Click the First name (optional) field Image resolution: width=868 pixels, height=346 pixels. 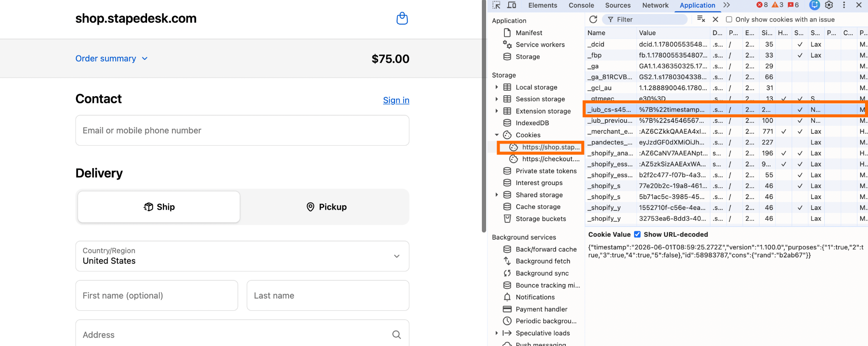click(x=157, y=296)
